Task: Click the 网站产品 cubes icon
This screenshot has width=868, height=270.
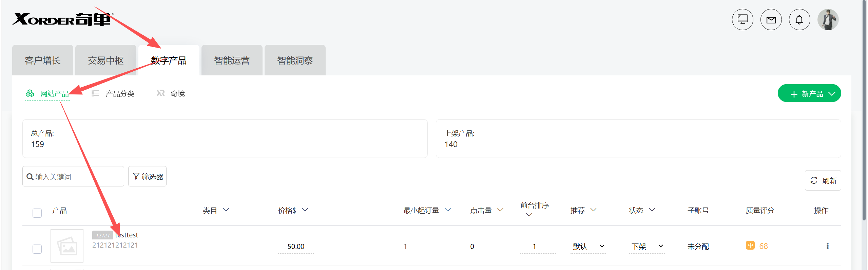Action: [30, 93]
